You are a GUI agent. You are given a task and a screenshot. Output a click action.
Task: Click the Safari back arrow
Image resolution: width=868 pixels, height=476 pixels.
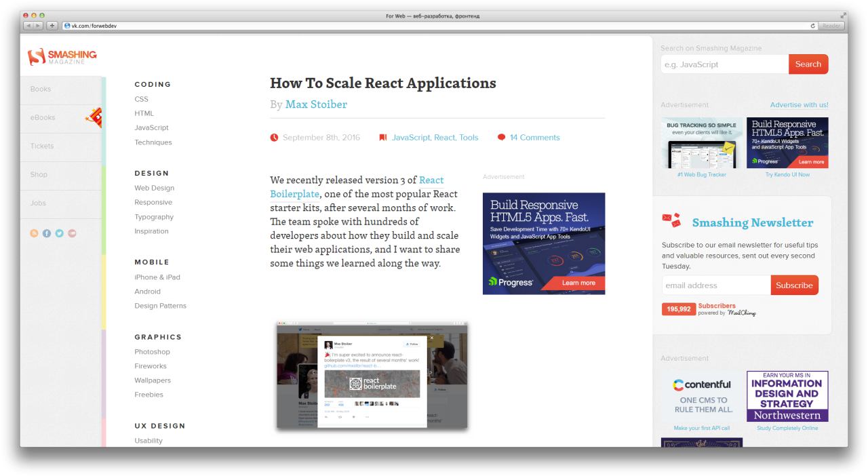[30, 26]
